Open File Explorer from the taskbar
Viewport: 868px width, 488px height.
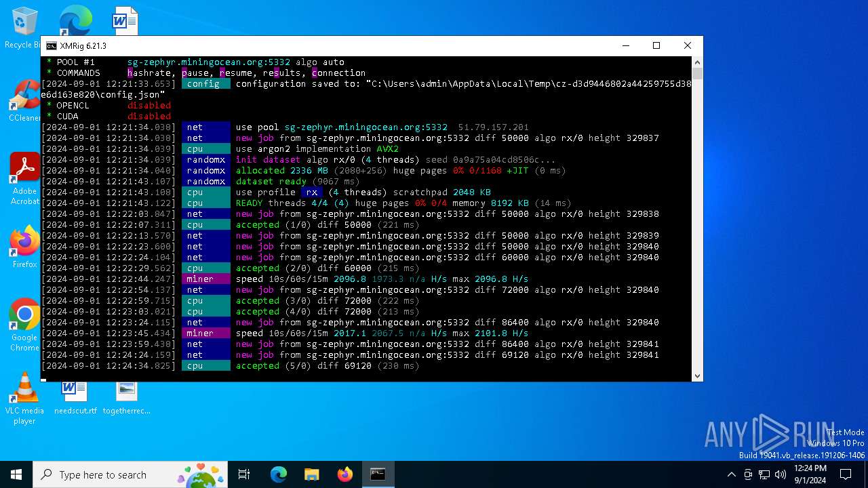pos(312,474)
